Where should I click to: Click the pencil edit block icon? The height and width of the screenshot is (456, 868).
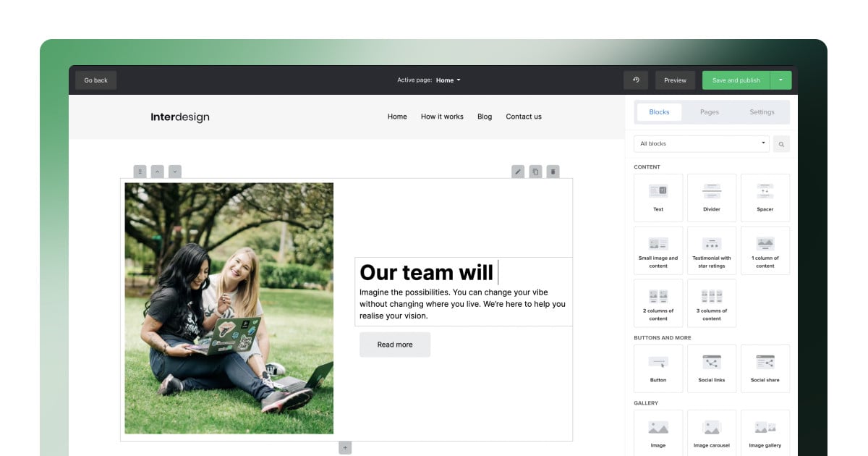coord(518,172)
